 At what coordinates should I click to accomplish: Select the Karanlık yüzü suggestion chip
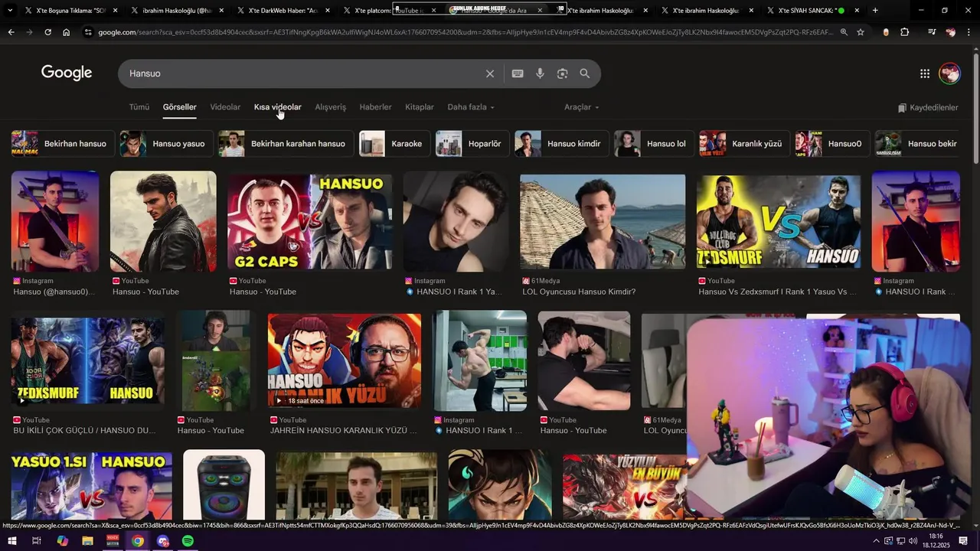[x=746, y=144]
